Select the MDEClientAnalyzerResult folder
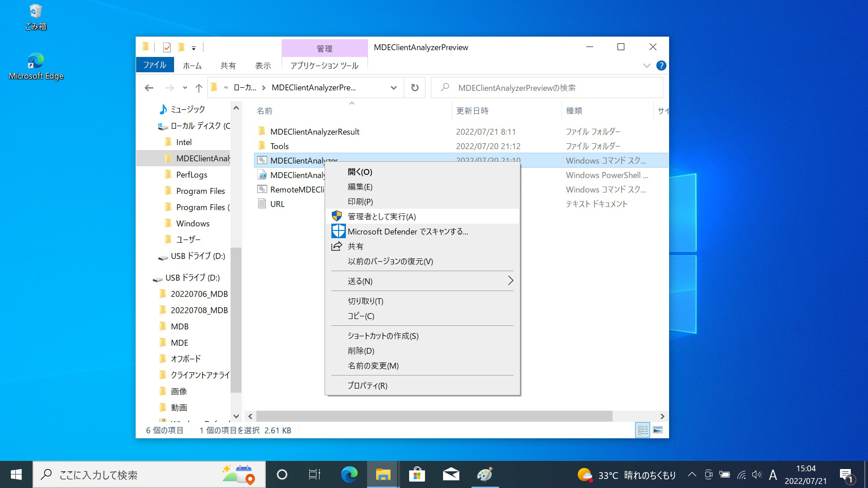 315,131
